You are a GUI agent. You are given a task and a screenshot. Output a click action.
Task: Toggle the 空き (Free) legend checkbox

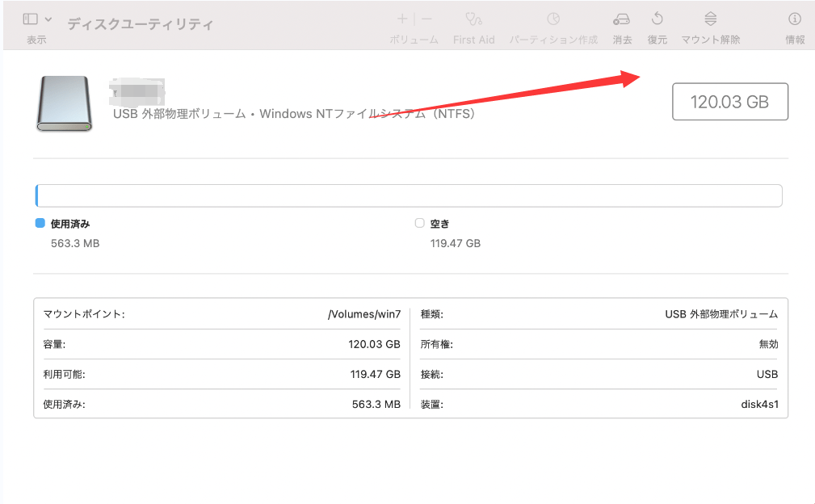[419, 223]
